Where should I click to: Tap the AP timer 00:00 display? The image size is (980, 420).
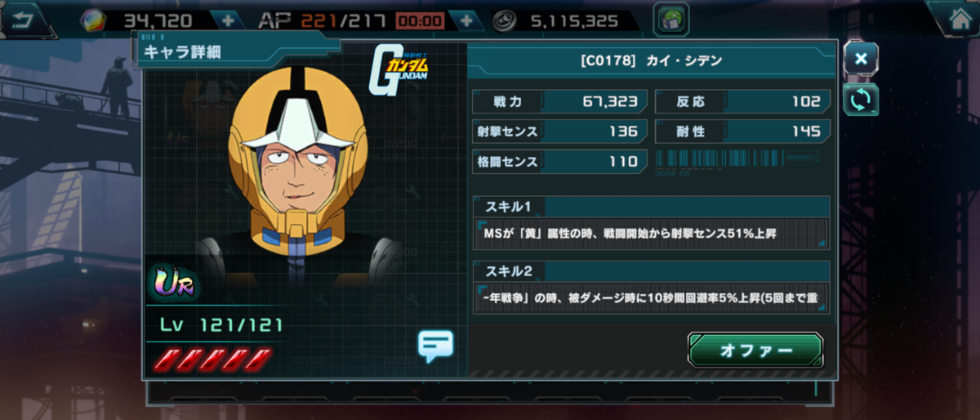tap(421, 21)
